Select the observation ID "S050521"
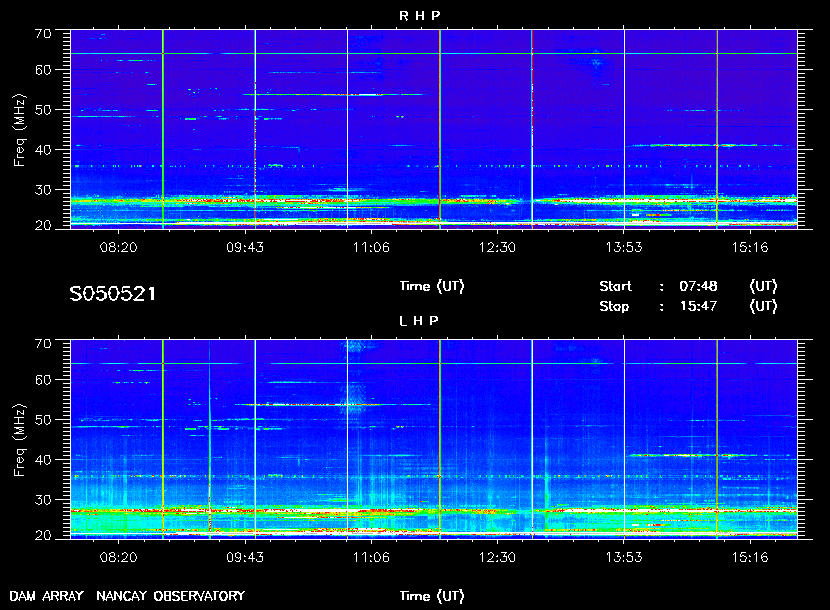The height and width of the screenshot is (610, 830). pyautogui.click(x=113, y=294)
